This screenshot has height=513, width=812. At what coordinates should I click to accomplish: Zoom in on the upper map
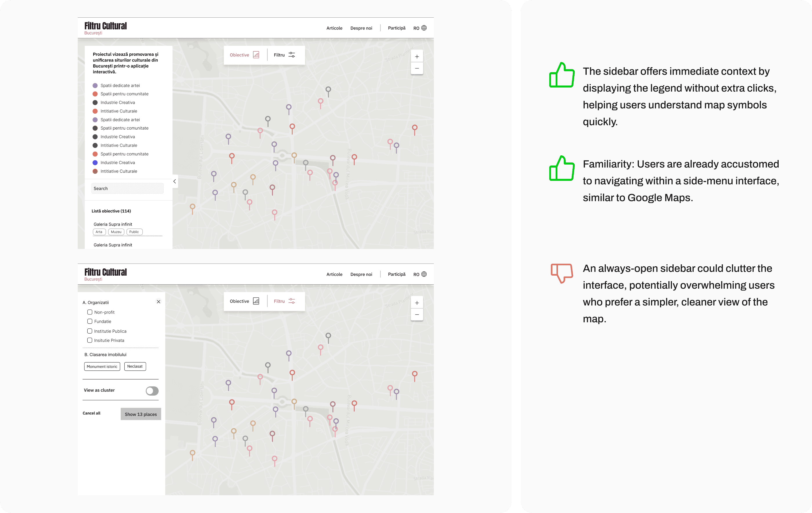coord(417,57)
